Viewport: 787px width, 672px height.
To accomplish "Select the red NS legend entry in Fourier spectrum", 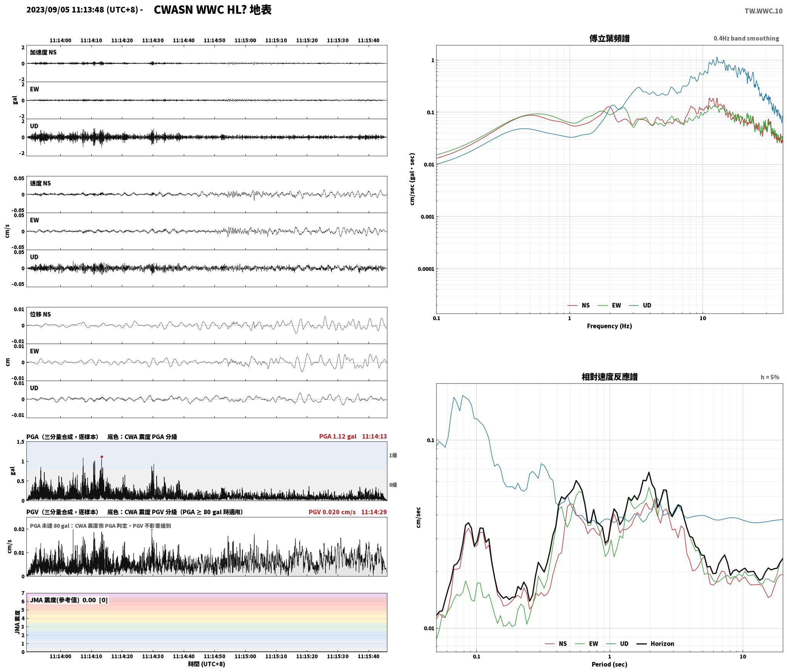I will coord(578,305).
